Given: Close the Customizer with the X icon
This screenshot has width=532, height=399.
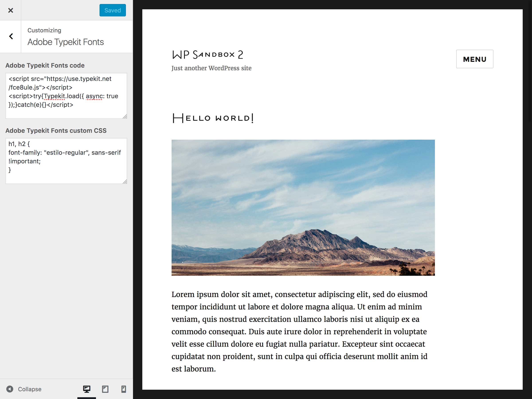Looking at the screenshot, I should coord(10,10).
